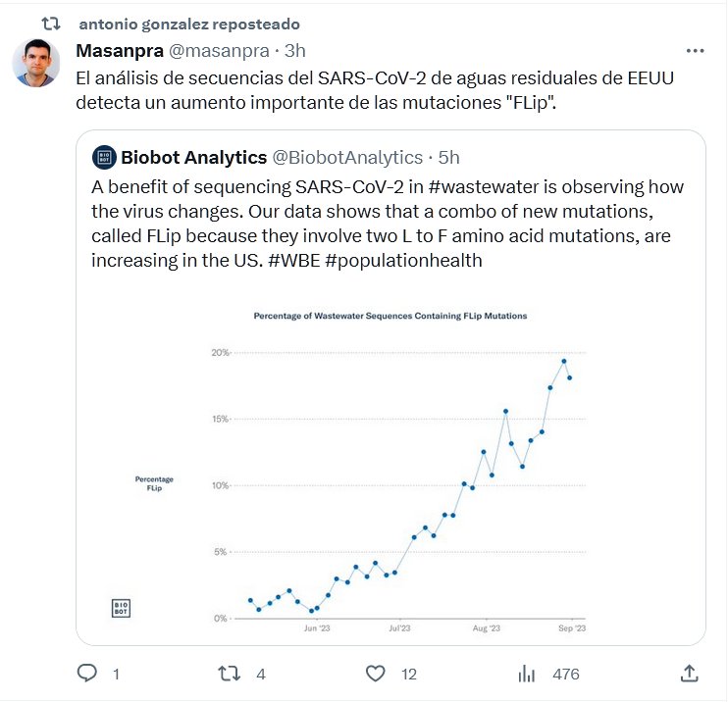Like the tweet with heart icon
This screenshot has width=728, height=702.
[375, 674]
